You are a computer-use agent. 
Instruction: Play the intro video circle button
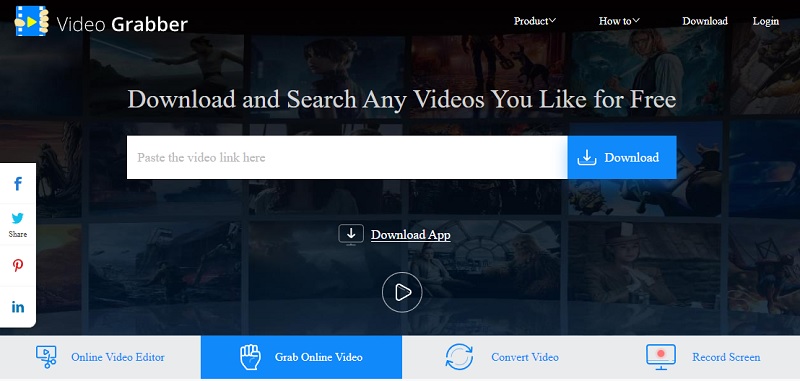tap(402, 292)
